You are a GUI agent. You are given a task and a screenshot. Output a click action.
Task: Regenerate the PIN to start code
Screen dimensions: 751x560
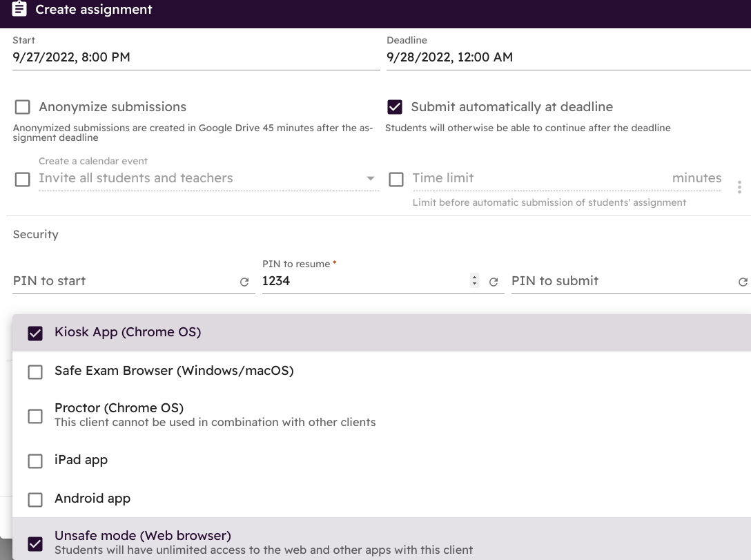click(245, 281)
